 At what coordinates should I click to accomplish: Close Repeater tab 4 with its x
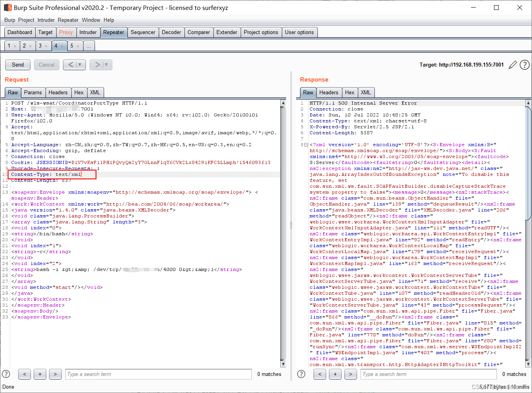tap(62, 46)
